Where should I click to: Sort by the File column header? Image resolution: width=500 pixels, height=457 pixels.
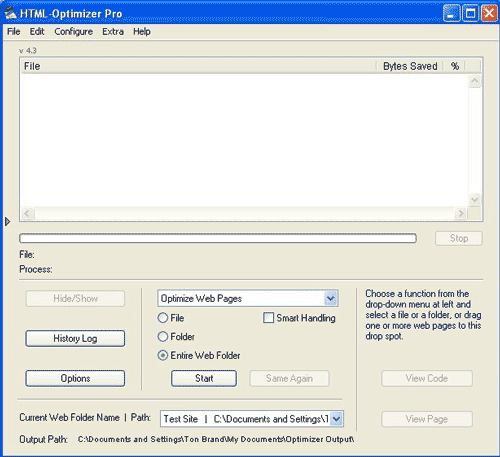(199, 66)
